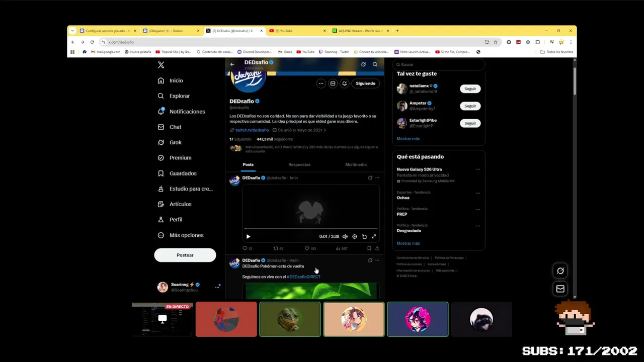
Task: Mute the video with the volume icon
Action: click(x=345, y=236)
